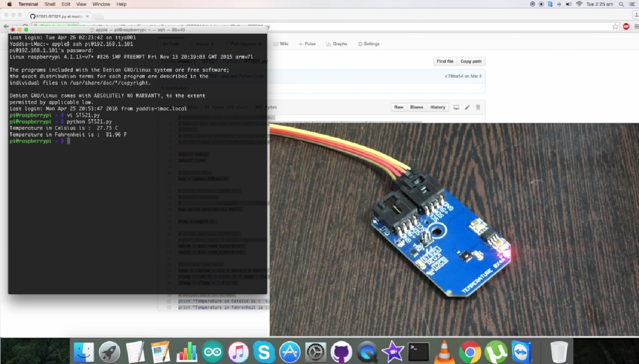This screenshot has width=639, height=364.
Task: Open commit c78ba54 link
Action: [x=454, y=76]
